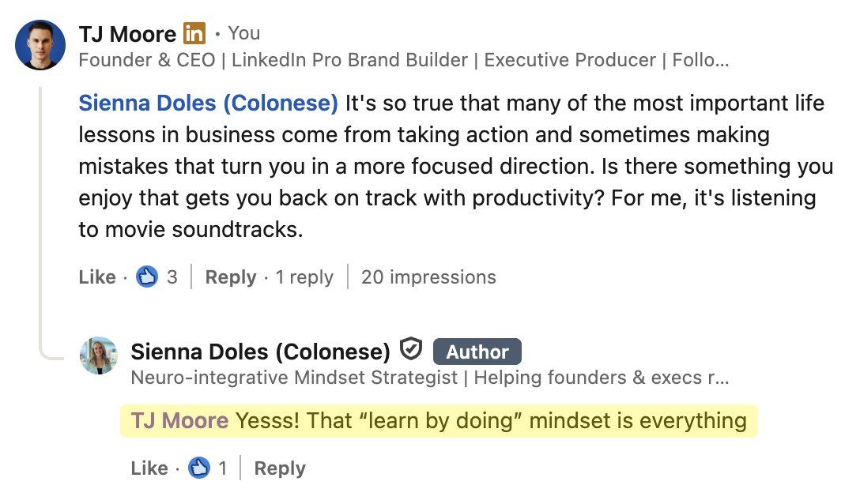The width and height of the screenshot is (860, 504).
Task: Click TJ Moore's profile photo
Action: coord(40,45)
